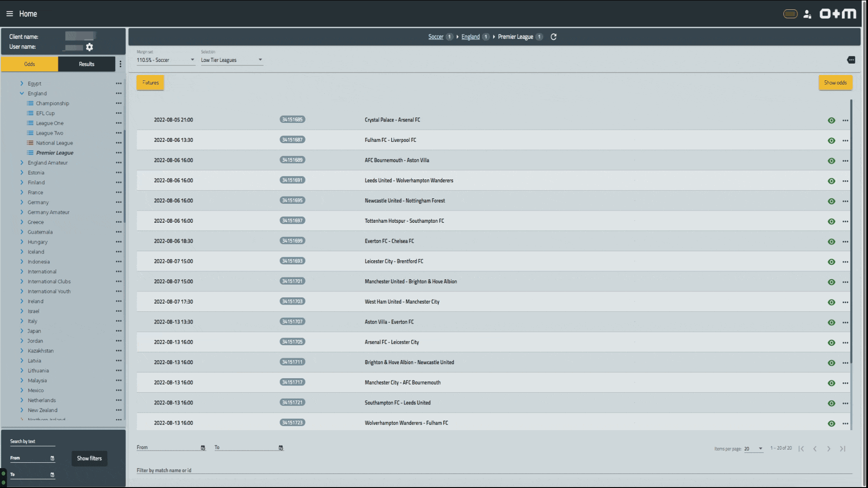The image size is (868, 488).
Task: Switch to the Results tab
Action: coord(86,64)
